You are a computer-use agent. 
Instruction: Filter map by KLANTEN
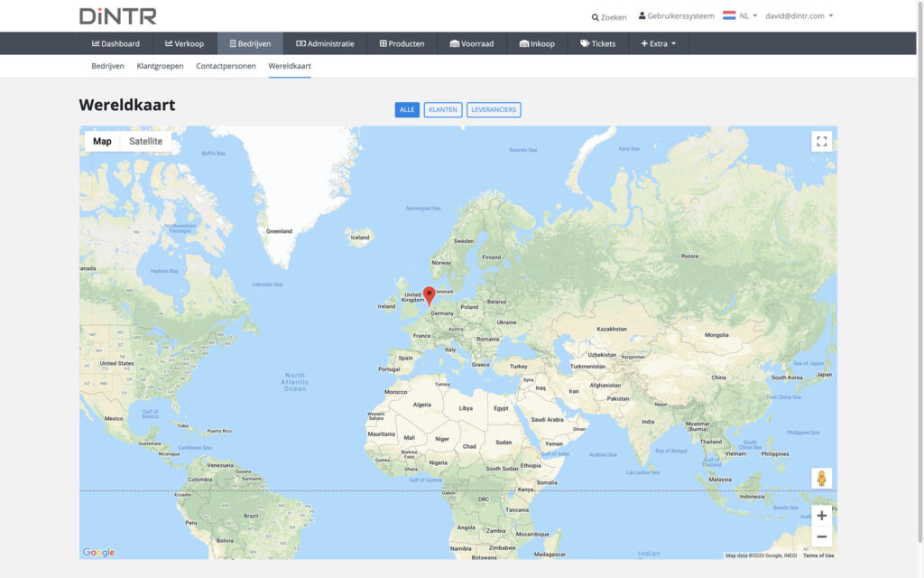click(x=442, y=109)
